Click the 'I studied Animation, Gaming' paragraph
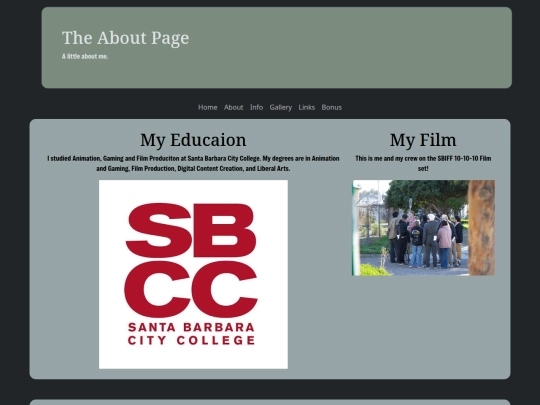This screenshot has height=405, width=540. click(x=193, y=163)
